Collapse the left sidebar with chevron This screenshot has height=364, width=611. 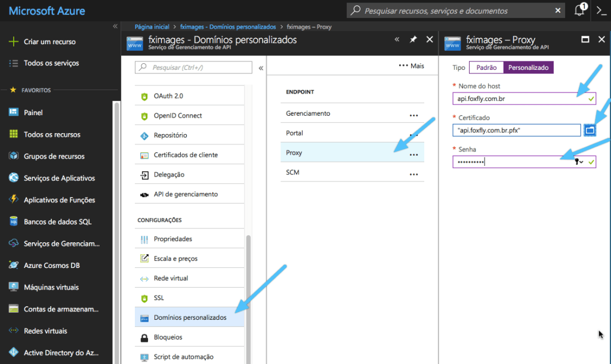115,27
